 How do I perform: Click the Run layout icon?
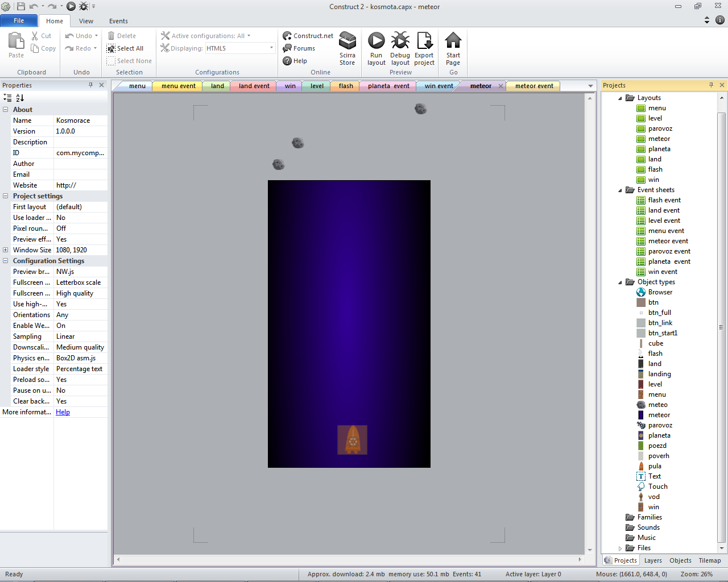[x=376, y=41]
